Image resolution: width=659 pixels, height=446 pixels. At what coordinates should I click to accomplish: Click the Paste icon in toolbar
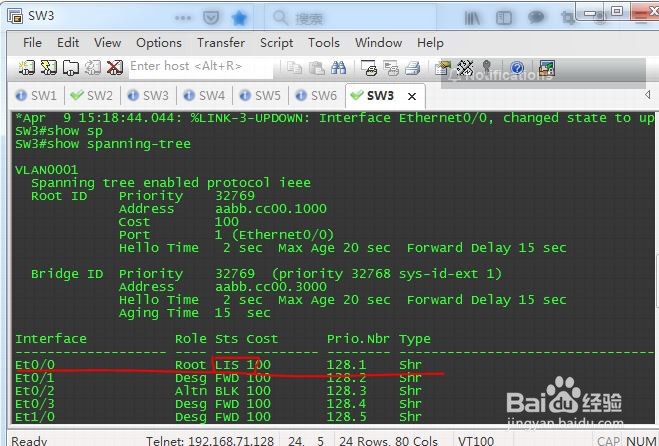click(x=316, y=68)
